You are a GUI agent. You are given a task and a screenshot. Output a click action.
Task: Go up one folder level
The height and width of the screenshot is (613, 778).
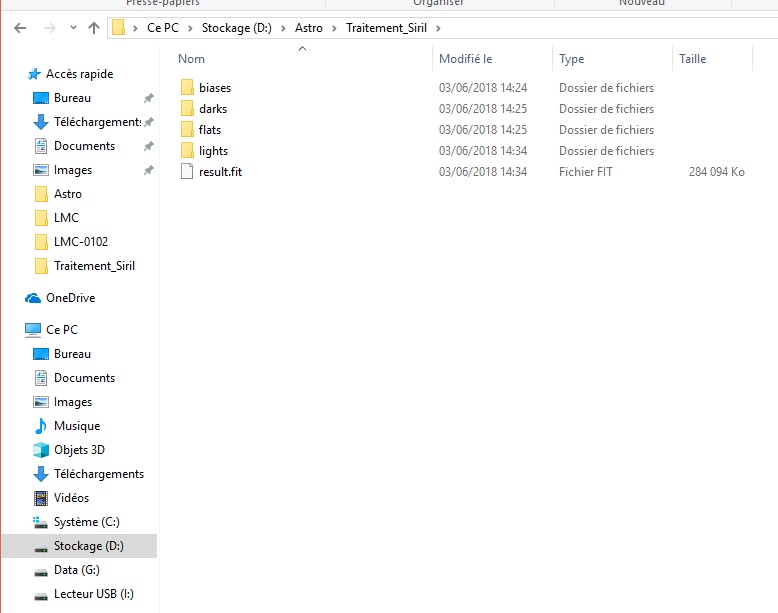pyautogui.click(x=94, y=28)
